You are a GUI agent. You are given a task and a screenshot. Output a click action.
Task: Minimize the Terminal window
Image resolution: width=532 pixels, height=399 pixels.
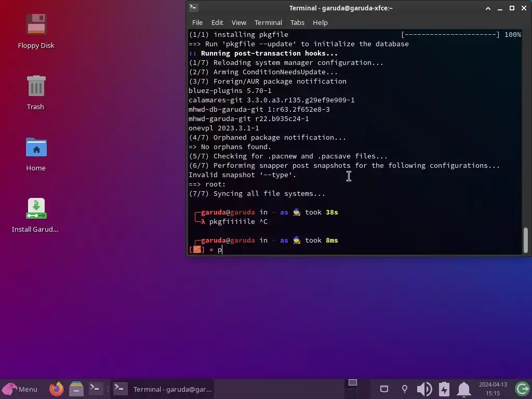pyautogui.click(x=500, y=8)
